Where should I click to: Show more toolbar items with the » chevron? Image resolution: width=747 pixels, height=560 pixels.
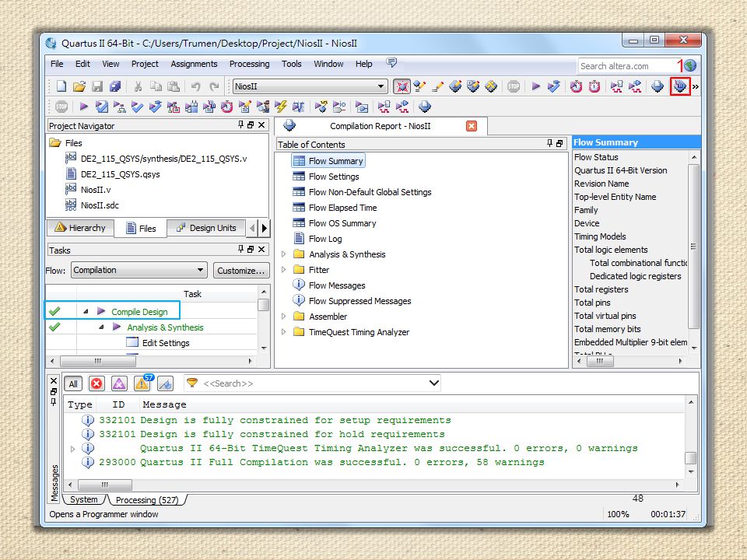[x=696, y=86]
